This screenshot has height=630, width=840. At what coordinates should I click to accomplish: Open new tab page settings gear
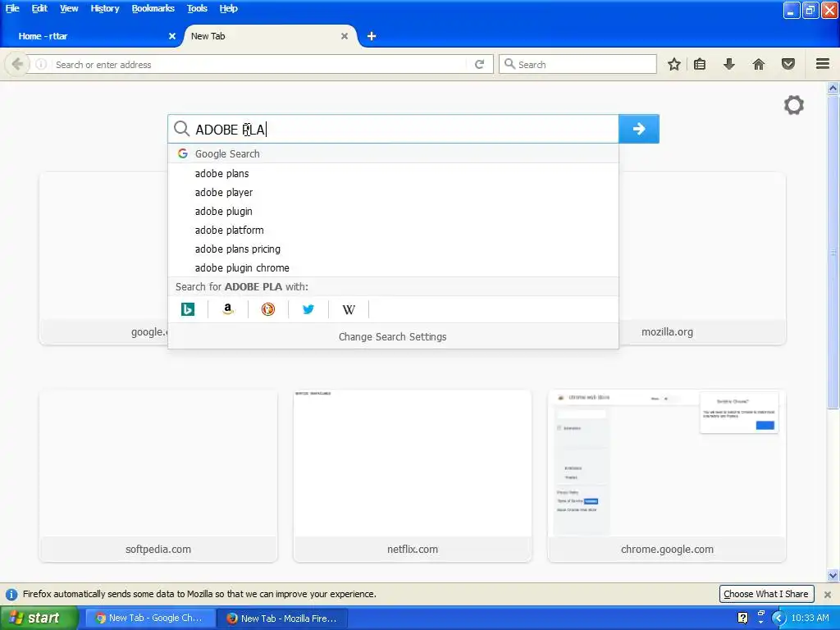pos(794,105)
